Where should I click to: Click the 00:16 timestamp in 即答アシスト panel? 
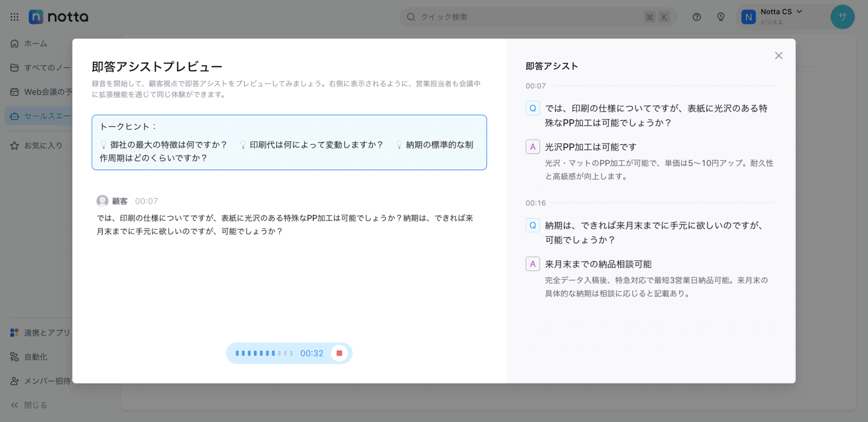tap(535, 203)
